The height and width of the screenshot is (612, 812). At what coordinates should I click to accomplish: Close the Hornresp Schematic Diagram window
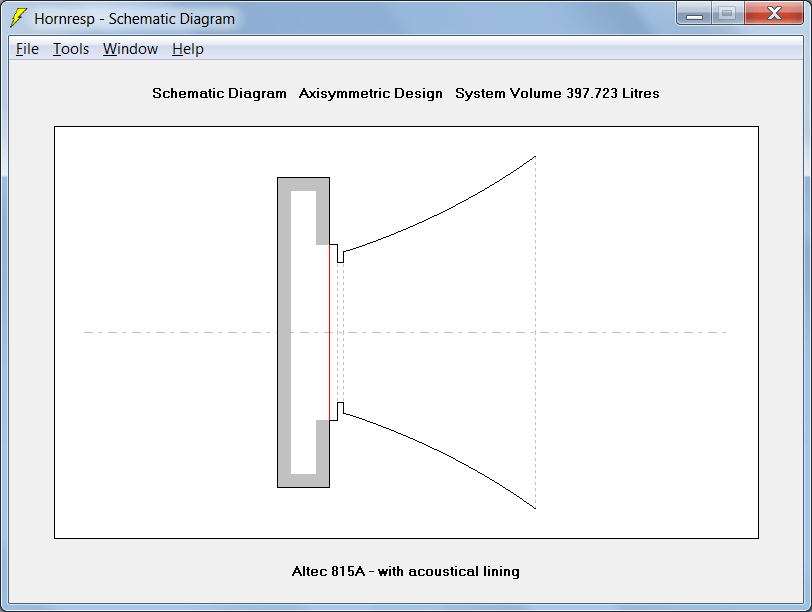(x=774, y=13)
